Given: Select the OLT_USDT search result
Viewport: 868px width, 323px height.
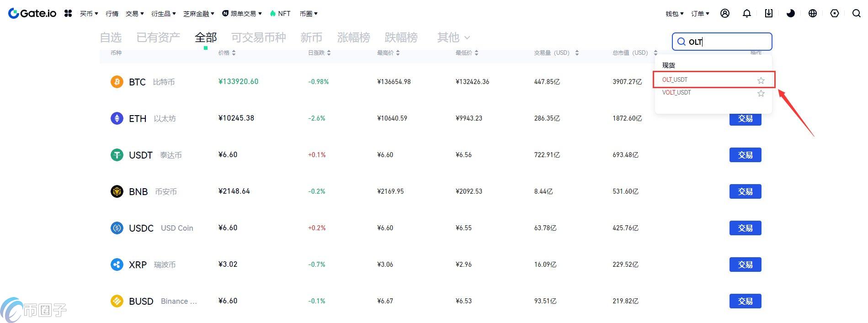Looking at the screenshot, I should (714, 80).
